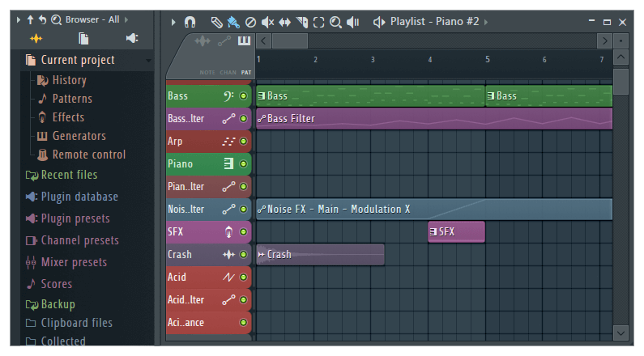644x356 pixels.
Task: Click the horizontal scrollbar thumb above timeline
Action: [x=289, y=40]
